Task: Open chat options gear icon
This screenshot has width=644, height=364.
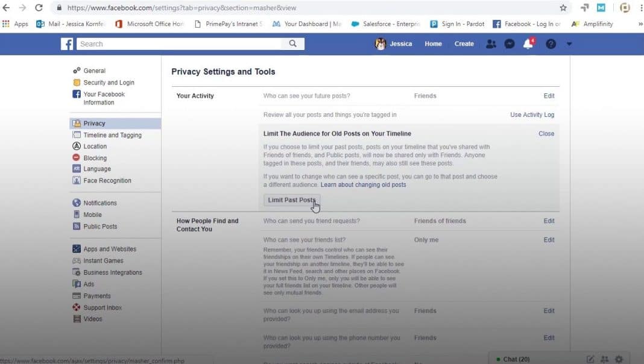Action: (619, 359)
